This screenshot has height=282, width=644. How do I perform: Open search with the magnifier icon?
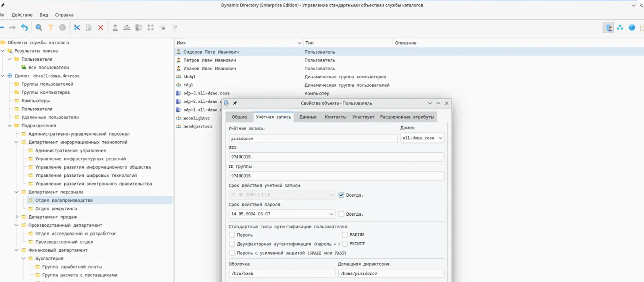tap(39, 28)
